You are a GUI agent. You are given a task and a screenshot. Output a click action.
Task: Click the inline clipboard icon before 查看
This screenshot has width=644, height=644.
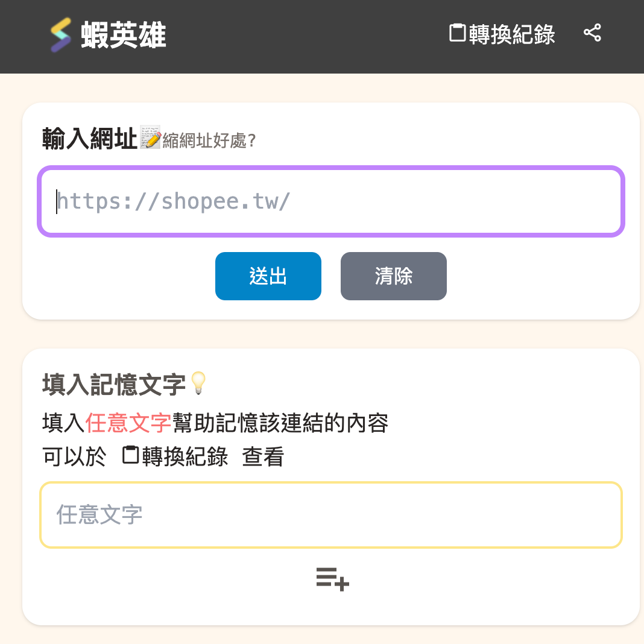coord(131,455)
